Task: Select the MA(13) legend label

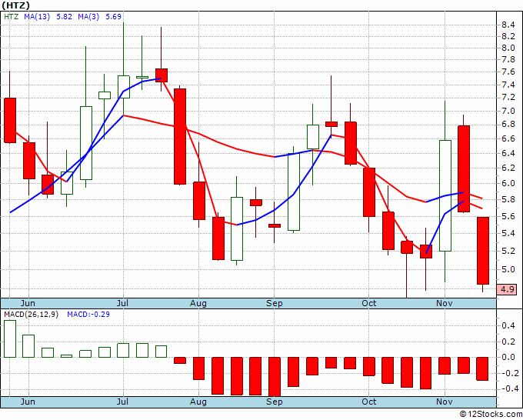Action: pos(37,17)
